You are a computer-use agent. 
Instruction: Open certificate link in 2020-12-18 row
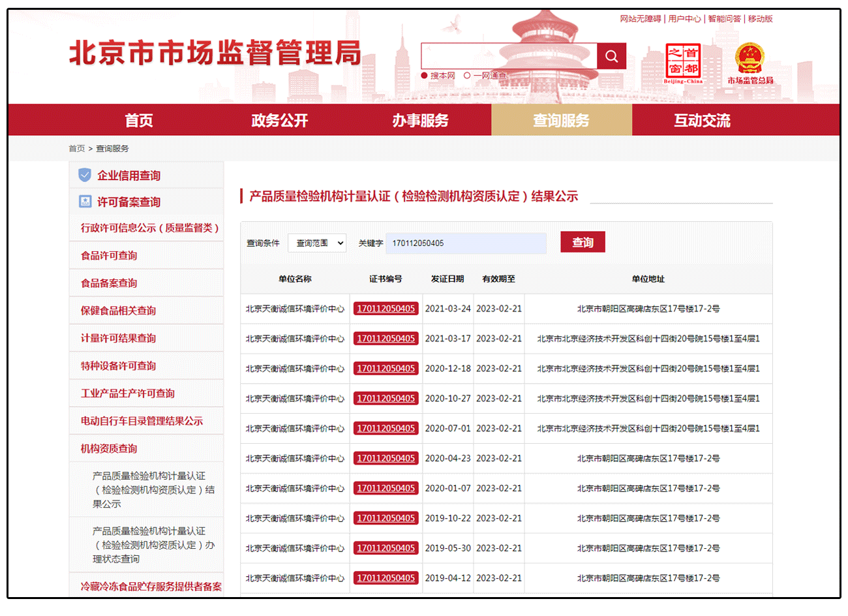pyautogui.click(x=386, y=369)
